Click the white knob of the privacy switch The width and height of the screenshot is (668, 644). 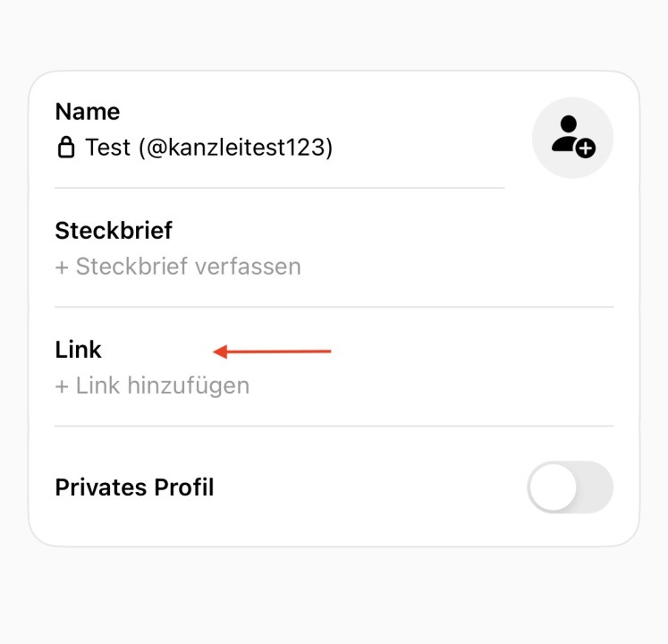click(x=553, y=487)
